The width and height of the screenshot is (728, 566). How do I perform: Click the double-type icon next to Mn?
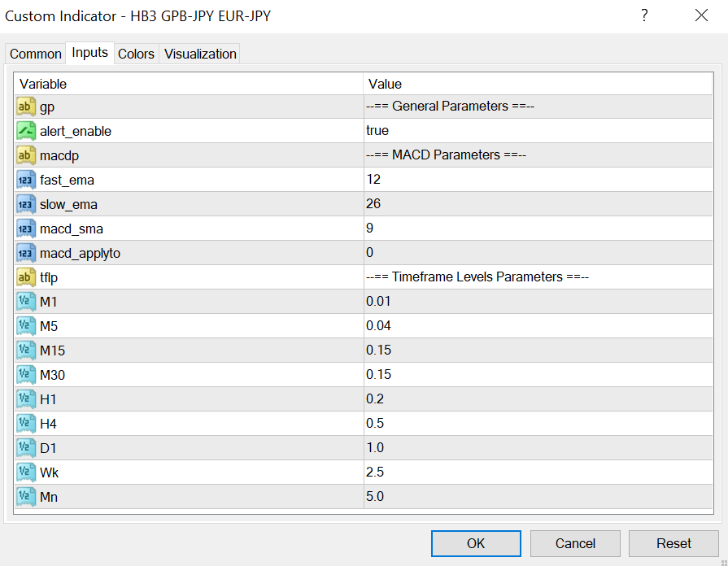[26, 497]
